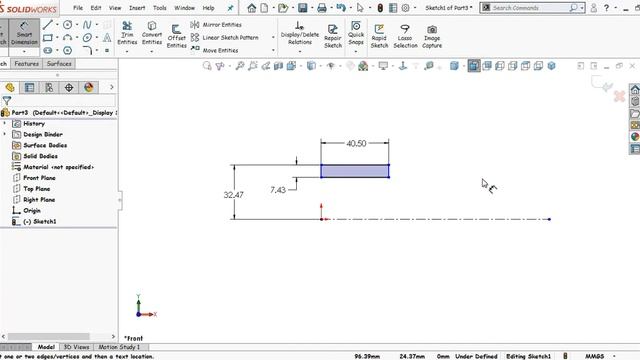Activate the Smart Dimension tool

24,33
